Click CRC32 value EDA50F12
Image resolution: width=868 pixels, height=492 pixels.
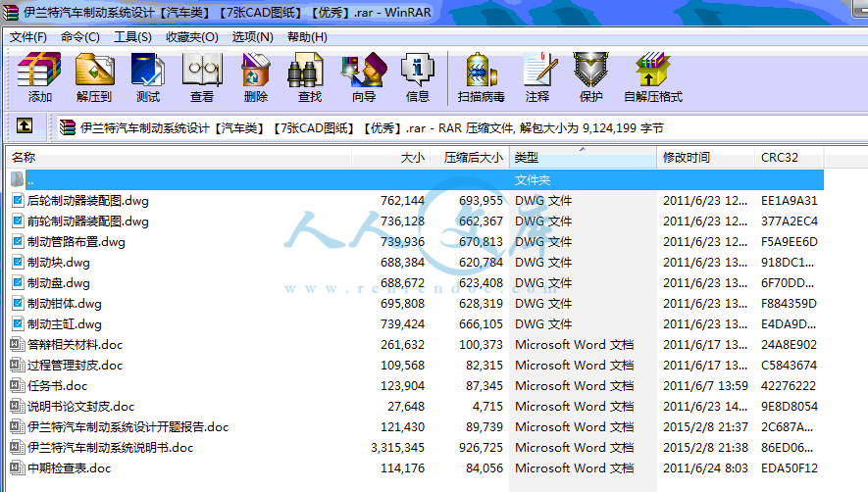tap(789, 467)
